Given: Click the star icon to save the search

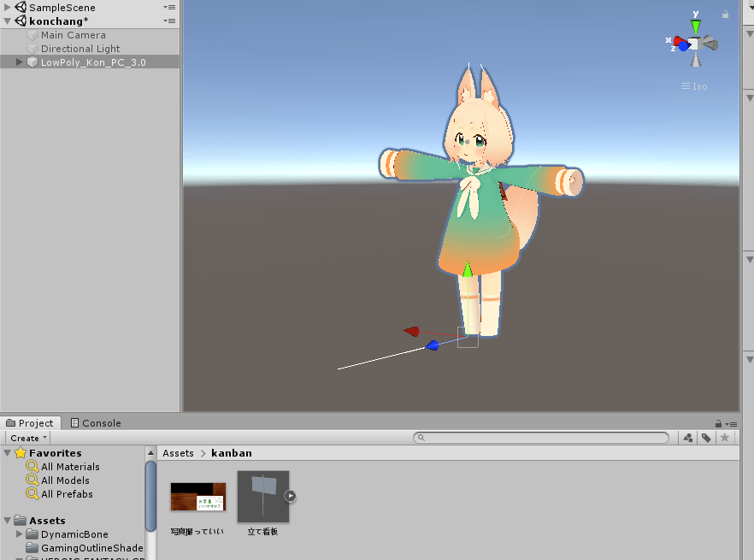Looking at the screenshot, I should point(725,438).
